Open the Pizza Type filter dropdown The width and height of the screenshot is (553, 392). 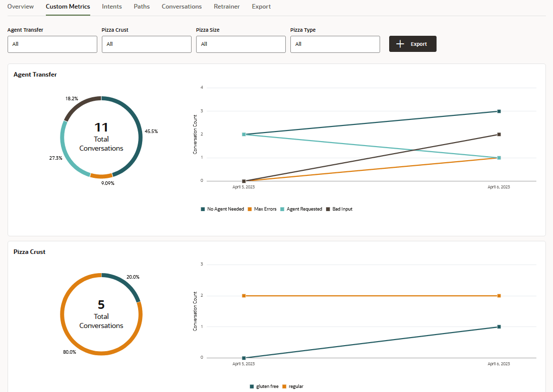(335, 44)
